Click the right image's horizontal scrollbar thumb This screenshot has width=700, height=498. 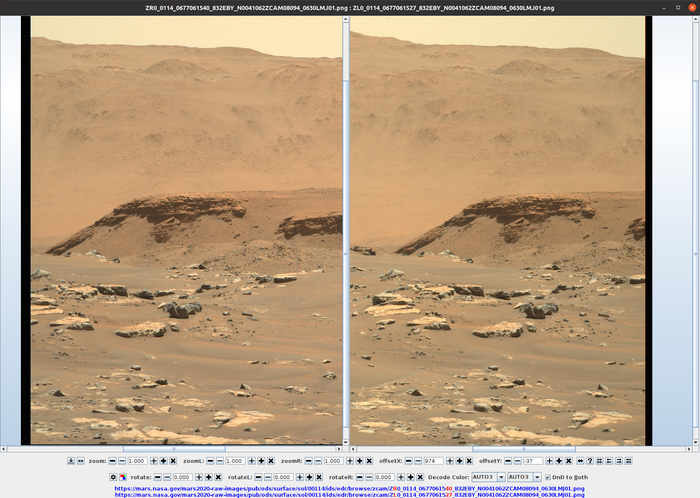point(524,449)
